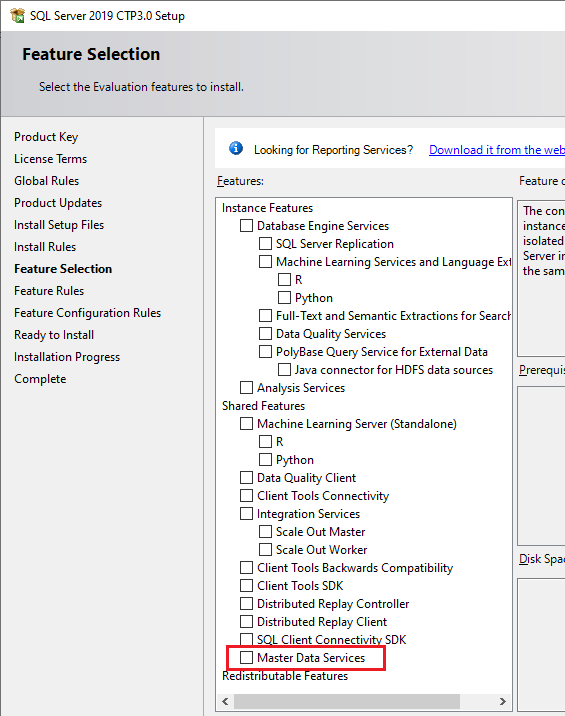Image resolution: width=565 pixels, height=716 pixels.
Task: Open the Download it from the web link
Action: [497, 150]
